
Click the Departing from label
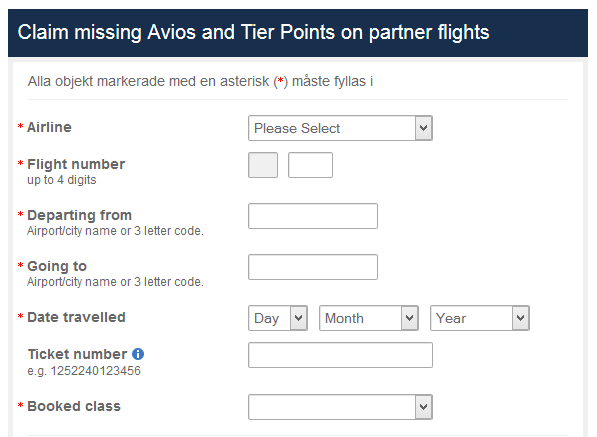tap(79, 215)
